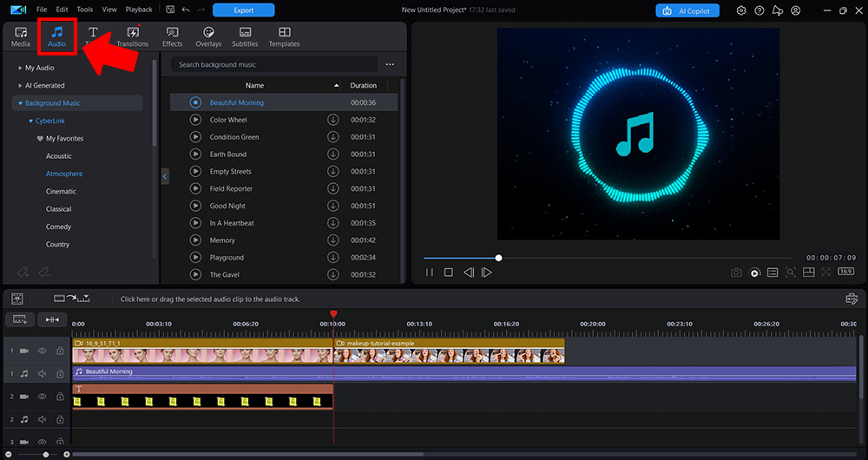The height and width of the screenshot is (460, 868).
Task: Open the Playback menu
Action: click(139, 10)
